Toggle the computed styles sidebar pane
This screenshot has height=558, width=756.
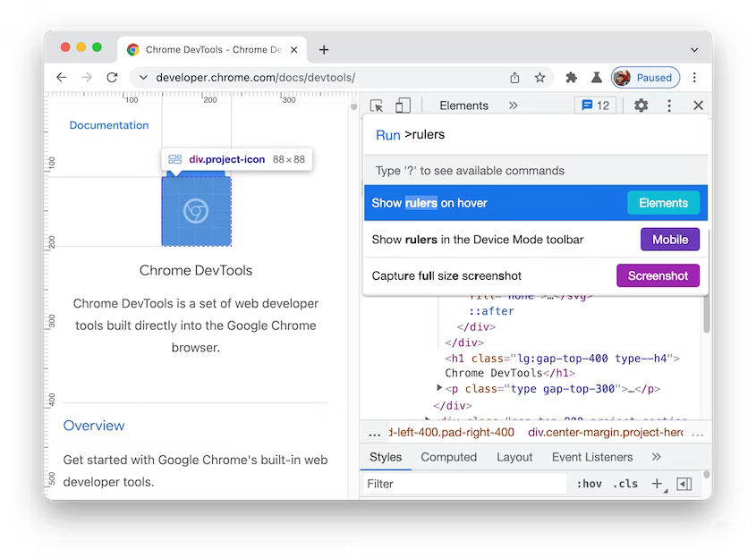tap(684, 484)
